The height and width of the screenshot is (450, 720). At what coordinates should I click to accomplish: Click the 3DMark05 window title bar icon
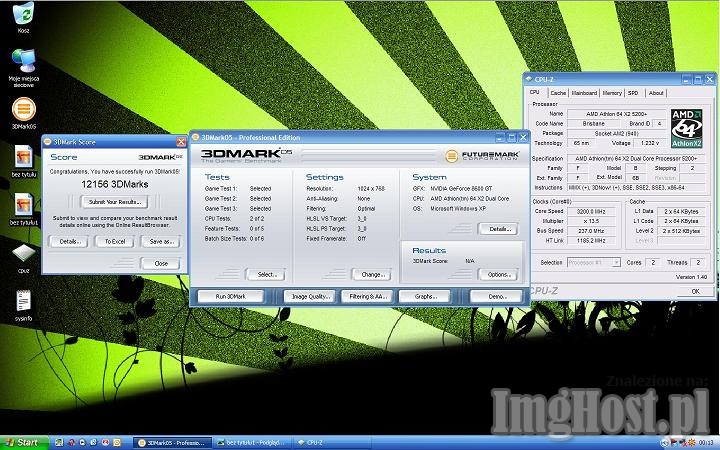[x=196, y=137]
